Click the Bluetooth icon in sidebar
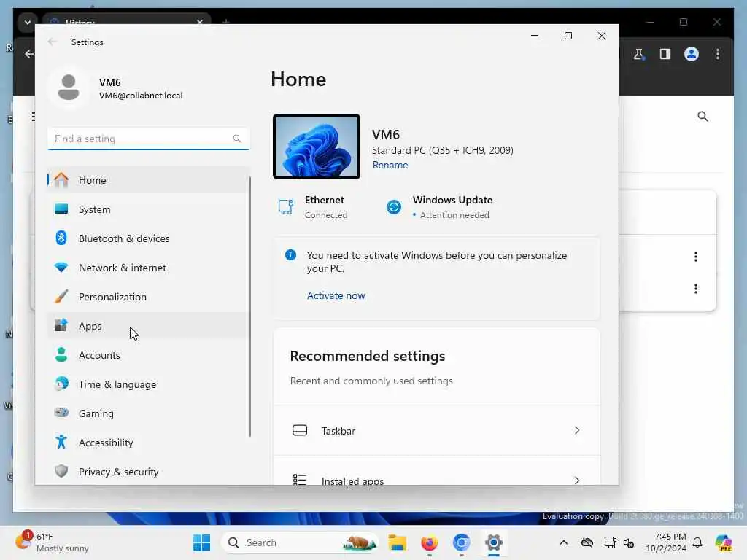 coord(61,238)
